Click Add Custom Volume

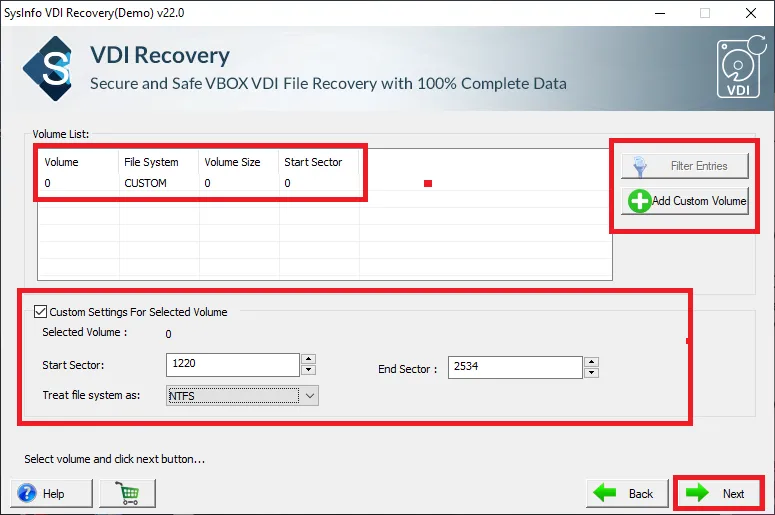click(x=685, y=201)
